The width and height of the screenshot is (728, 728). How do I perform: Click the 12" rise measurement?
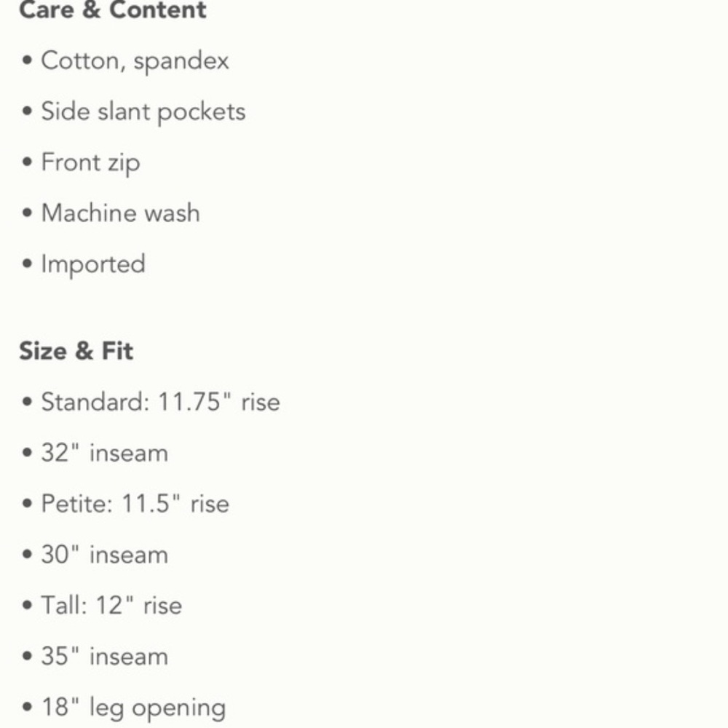point(139,606)
